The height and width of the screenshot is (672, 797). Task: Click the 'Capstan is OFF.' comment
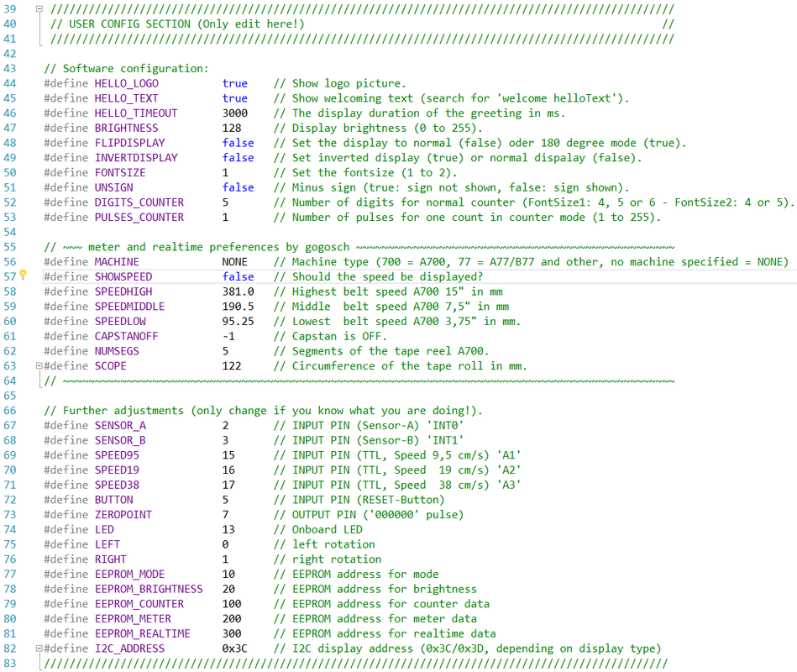click(330, 336)
